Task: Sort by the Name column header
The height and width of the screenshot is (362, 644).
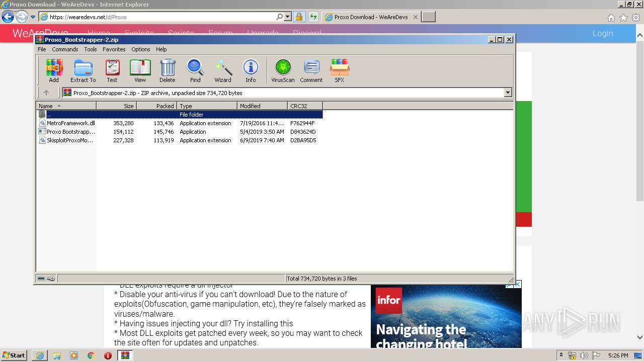Action: [x=66, y=106]
